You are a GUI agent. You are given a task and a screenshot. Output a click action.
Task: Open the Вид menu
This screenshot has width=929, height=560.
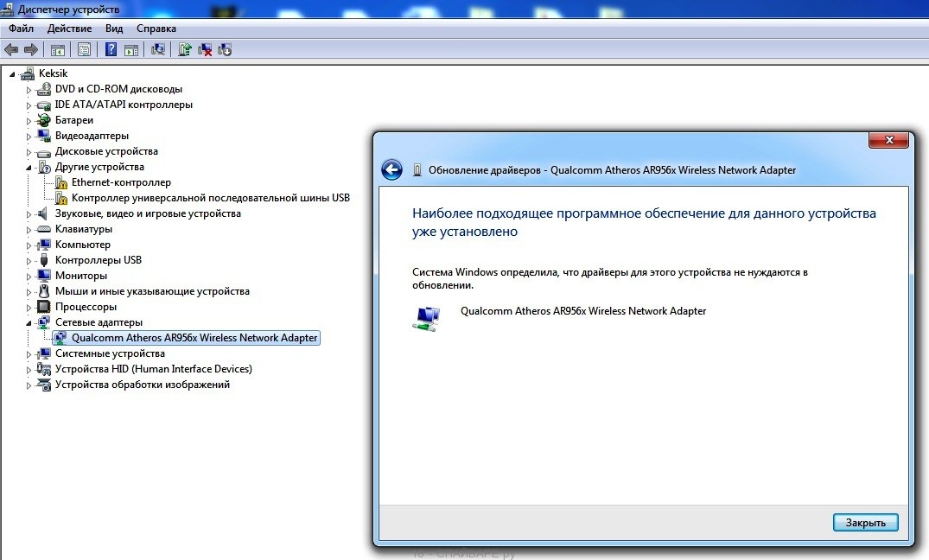pos(114,29)
